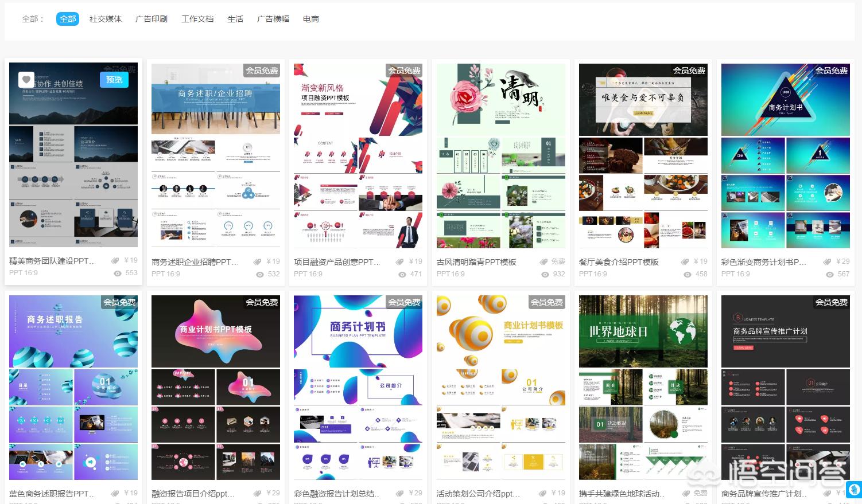Open 精美商务团队建设PPT template thumbnail
This screenshot has height=504, width=862.
click(x=73, y=155)
